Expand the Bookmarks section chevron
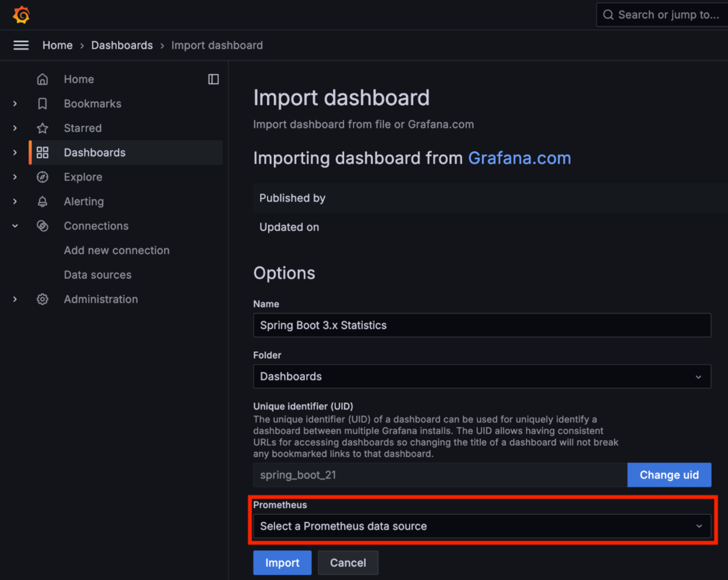728x580 pixels. click(15, 104)
